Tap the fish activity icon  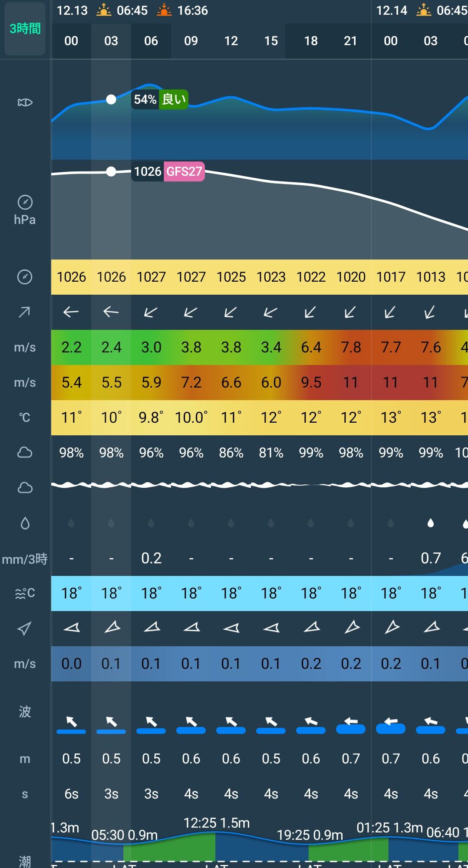coord(25,102)
